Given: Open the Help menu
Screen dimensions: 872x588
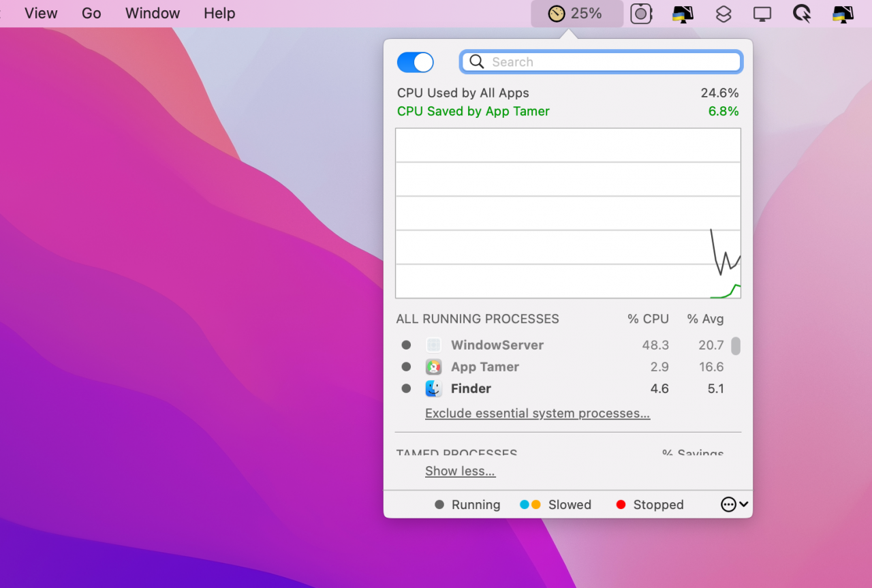Looking at the screenshot, I should coord(219,14).
